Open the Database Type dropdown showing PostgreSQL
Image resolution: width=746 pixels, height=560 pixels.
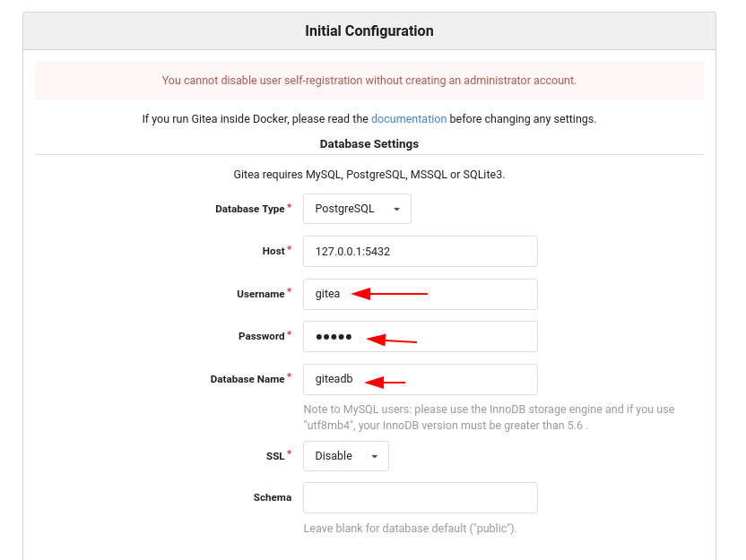357,209
